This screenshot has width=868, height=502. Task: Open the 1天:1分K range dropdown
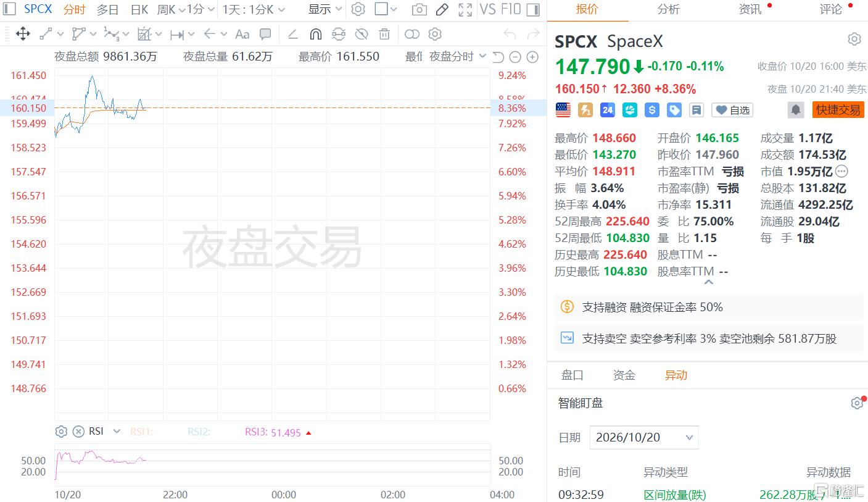tap(254, 9)
